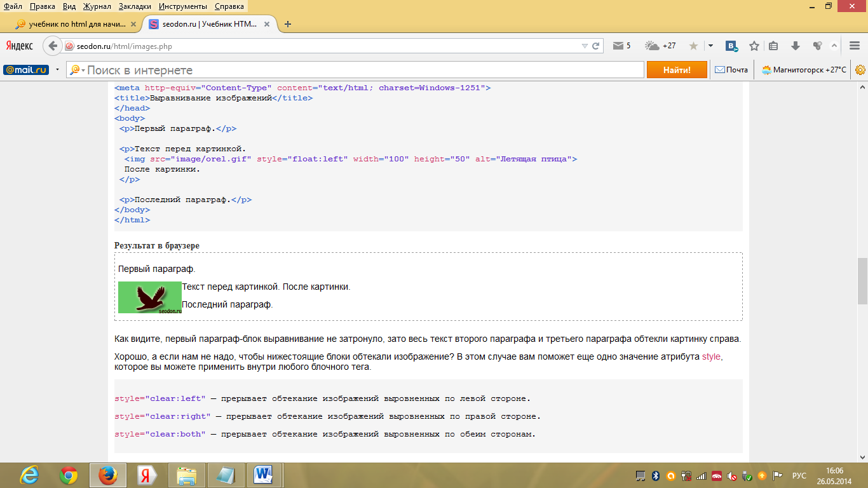Screen dimensions: 868x488
Task: Reload the page with the refresh icon
Action: pyautogui.click(x=596, y=46)
